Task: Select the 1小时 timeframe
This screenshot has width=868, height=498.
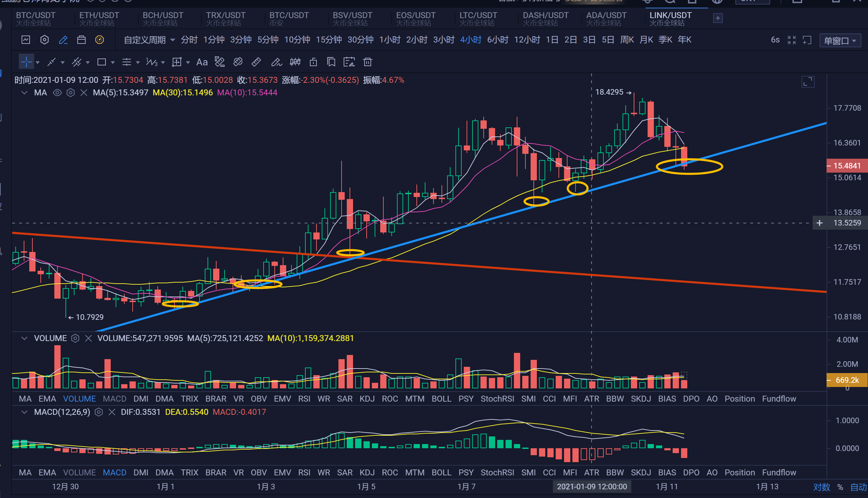Action: click(390, 40)
